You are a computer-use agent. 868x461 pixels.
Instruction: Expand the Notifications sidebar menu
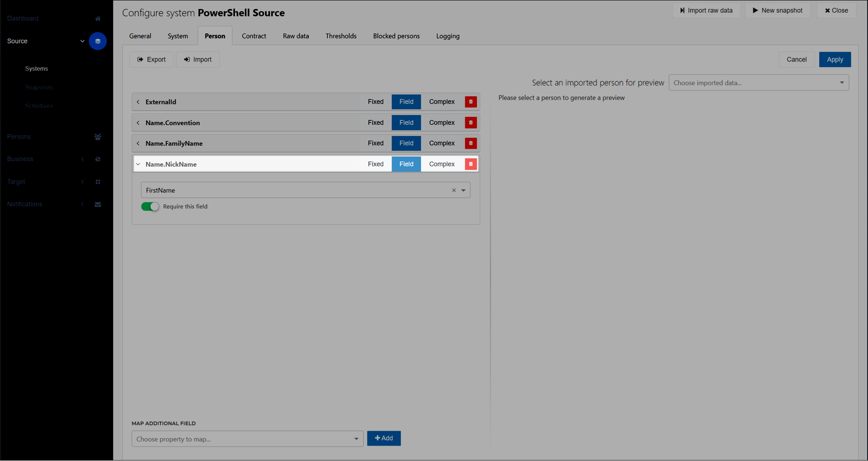coord(82,204)
